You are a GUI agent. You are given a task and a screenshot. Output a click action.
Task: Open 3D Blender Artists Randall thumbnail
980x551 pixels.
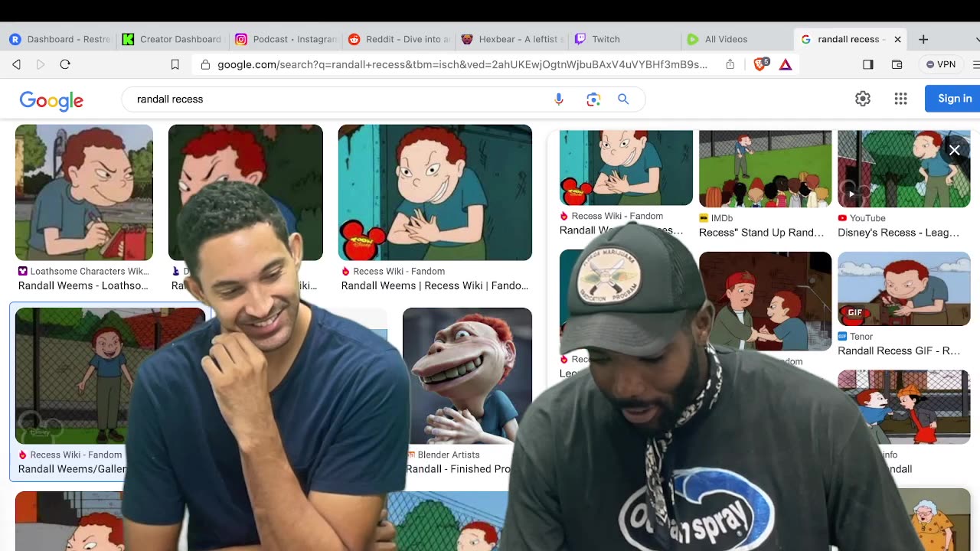pos(467,375)
